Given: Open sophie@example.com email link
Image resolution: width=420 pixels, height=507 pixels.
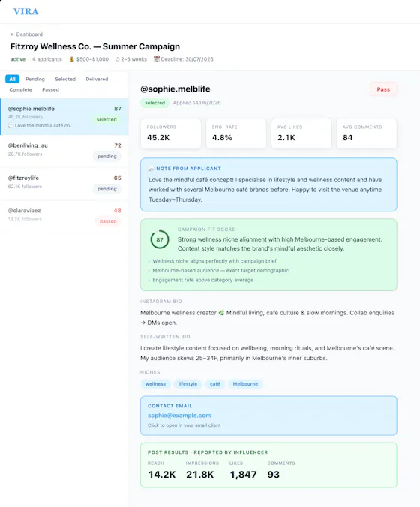Looking at the screenshot, I should pos(179,415).
